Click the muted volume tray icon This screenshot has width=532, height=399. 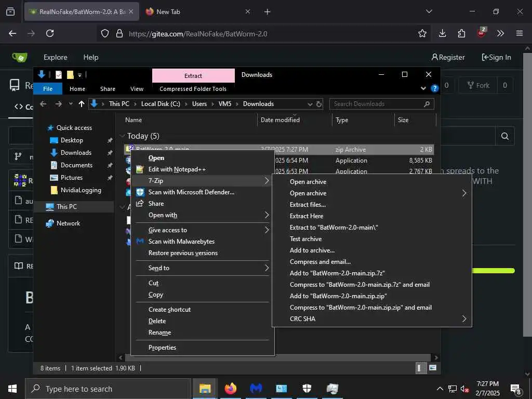tap(464, 389)
